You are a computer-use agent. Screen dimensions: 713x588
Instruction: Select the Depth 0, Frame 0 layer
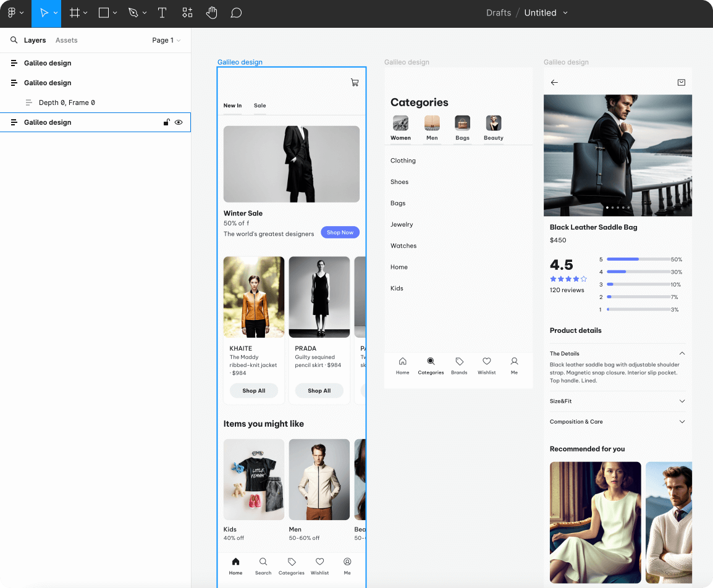click(67, 103)
